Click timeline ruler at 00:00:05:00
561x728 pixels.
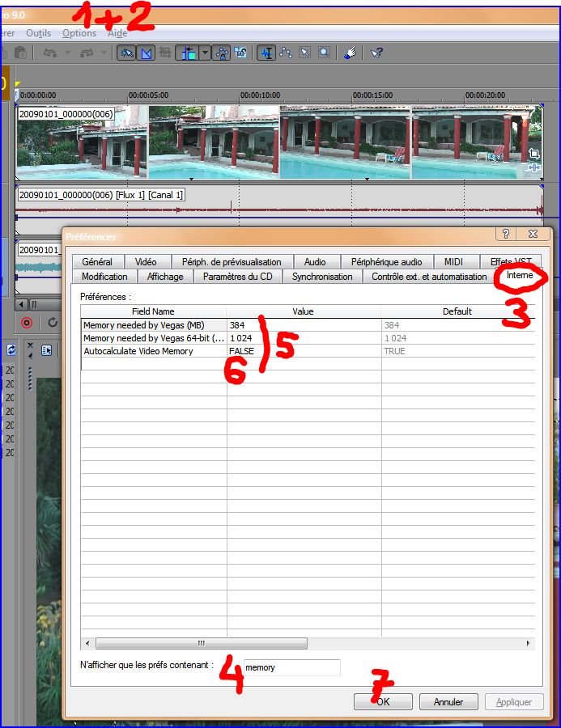148,95
